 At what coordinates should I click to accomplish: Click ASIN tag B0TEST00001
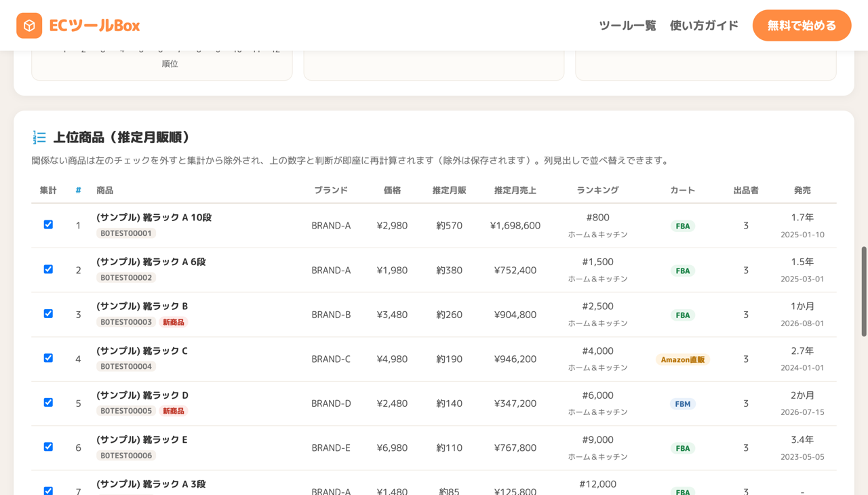pos(126,233)
